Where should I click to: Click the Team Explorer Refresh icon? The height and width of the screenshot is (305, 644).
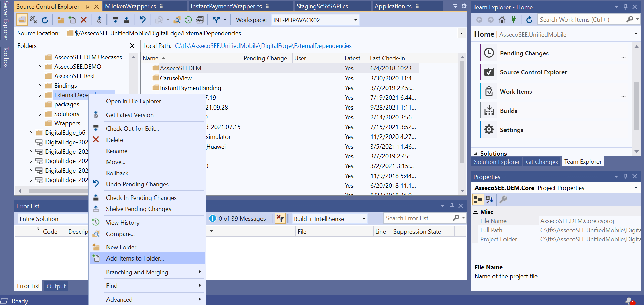[529, 20]
